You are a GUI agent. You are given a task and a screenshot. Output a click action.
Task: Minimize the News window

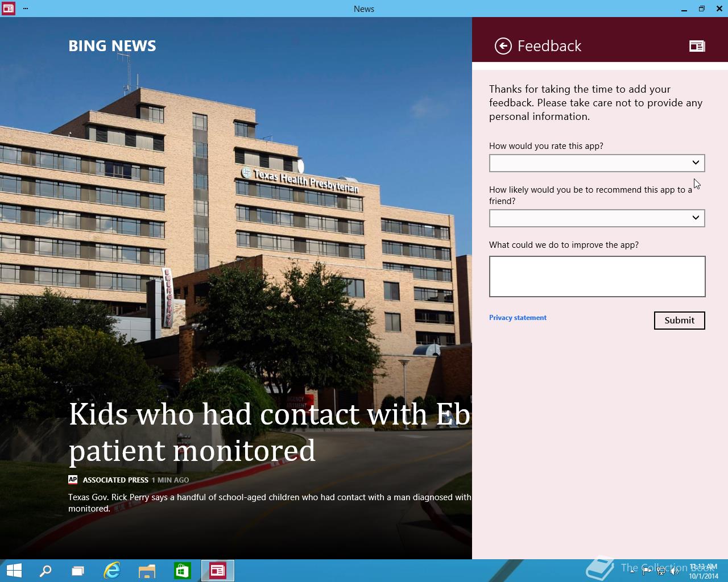coord(684,9)
